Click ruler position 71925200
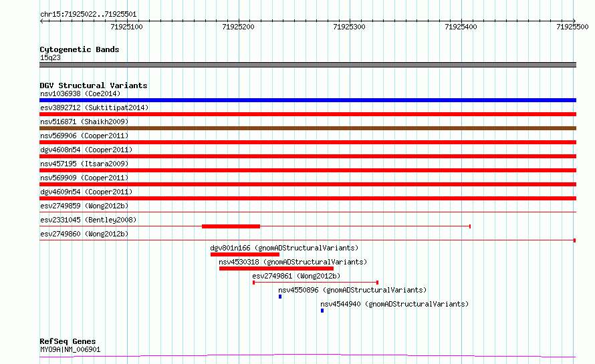The width and height of the screenshot is (595, 364). 238,27
